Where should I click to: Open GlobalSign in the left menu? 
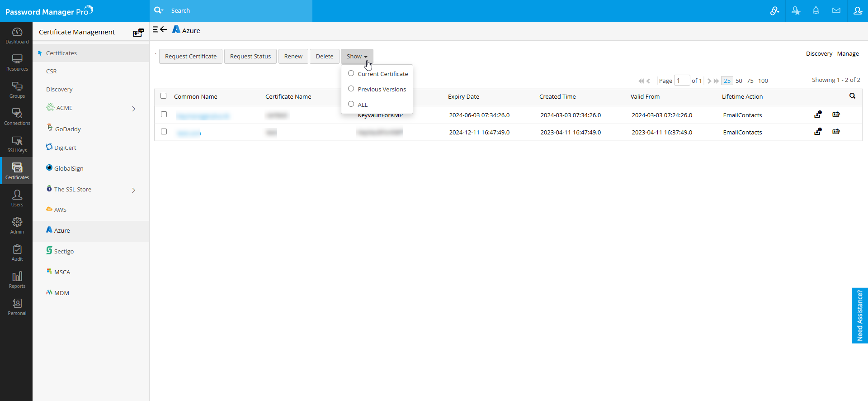tap(69, 168)
